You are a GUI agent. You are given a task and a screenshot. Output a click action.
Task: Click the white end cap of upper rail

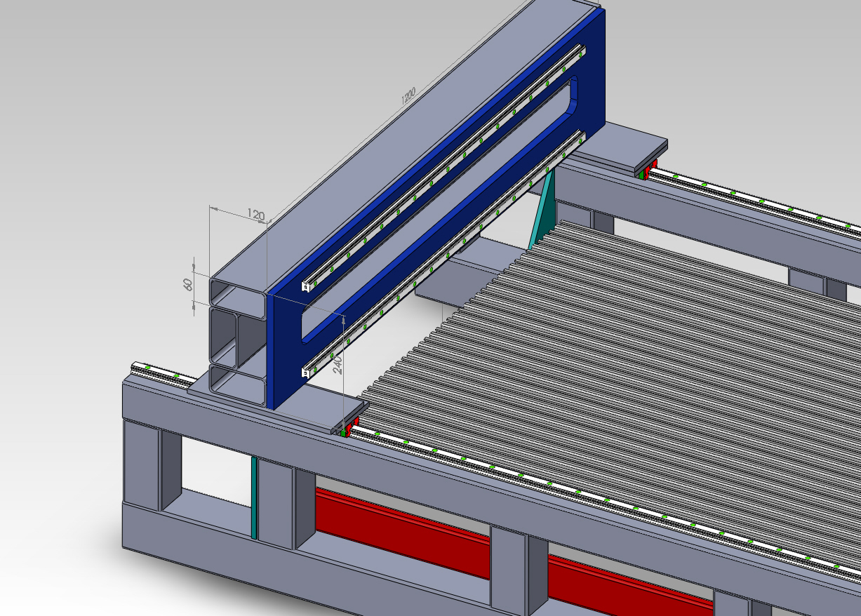pyautogui.click(x=306, y=286)
